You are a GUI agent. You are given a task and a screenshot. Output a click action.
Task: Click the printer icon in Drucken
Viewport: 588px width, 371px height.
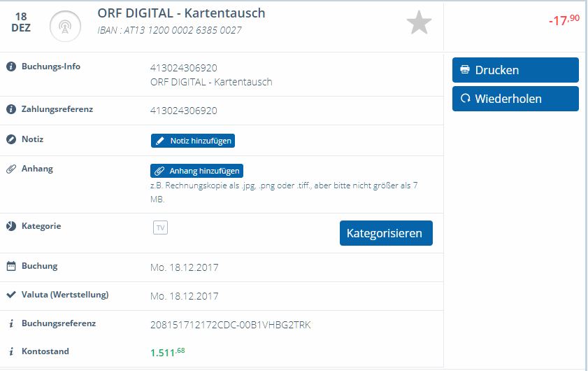pyautogui.click(x=465, y=69)
